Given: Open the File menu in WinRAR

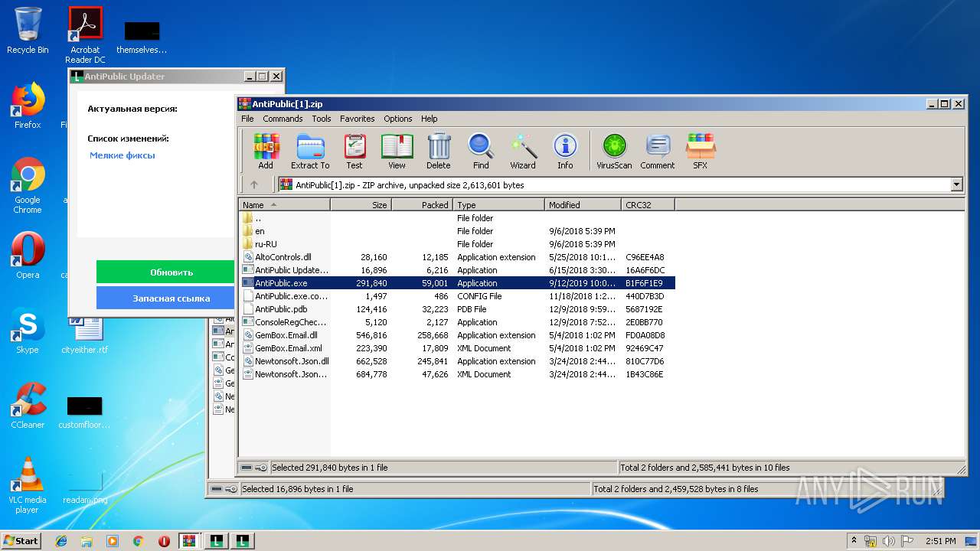Looking at the screenshot, I should (x=247, y=119).
